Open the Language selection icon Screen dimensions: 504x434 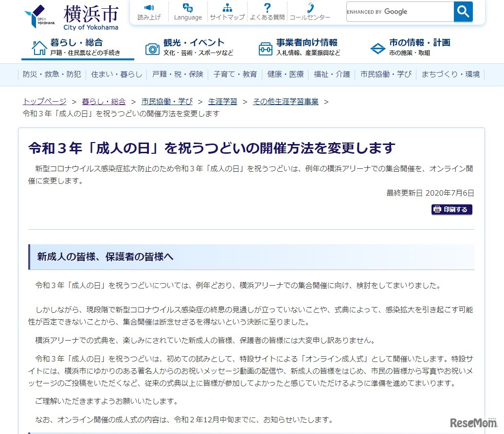click(188, 7)
